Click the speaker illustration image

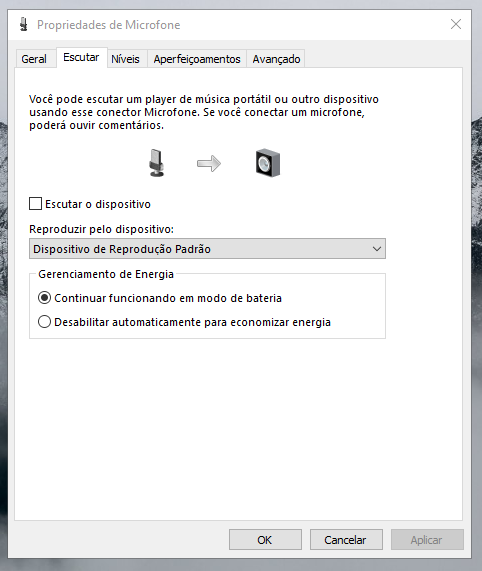[x=268, y=163]
